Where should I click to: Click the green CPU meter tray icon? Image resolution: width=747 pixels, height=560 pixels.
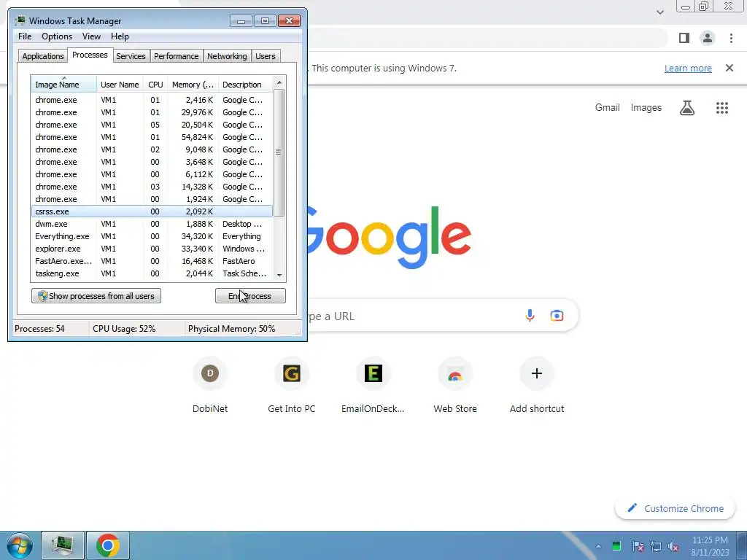(x=616, y=546)
